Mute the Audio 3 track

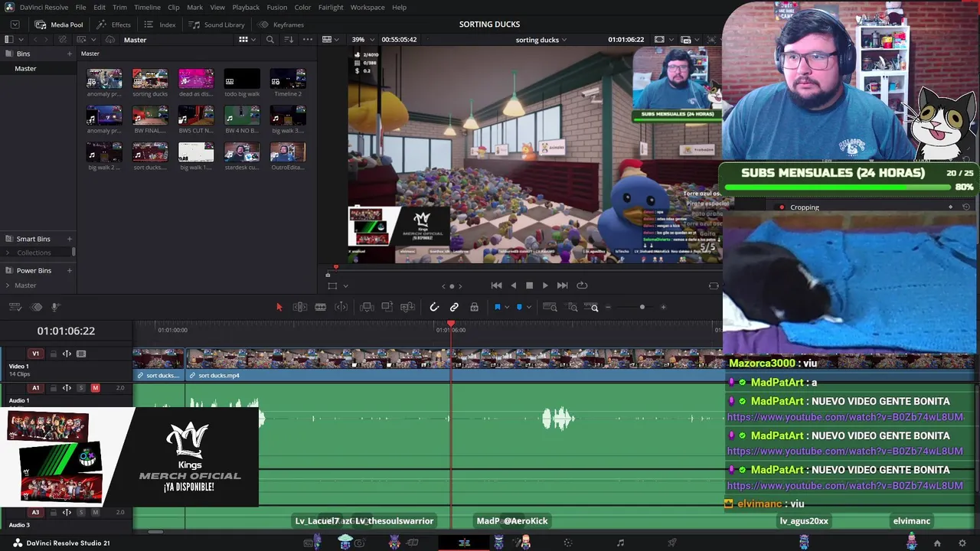95,512
